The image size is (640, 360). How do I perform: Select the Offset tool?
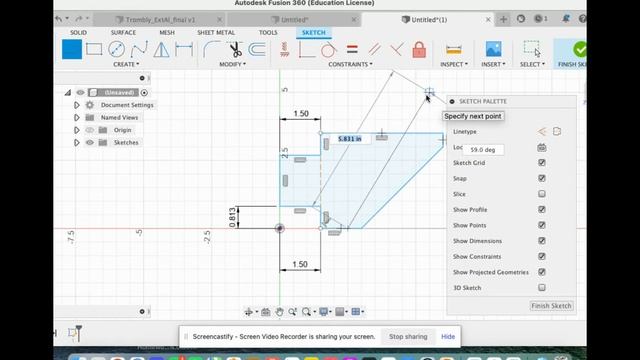point(257,49)
